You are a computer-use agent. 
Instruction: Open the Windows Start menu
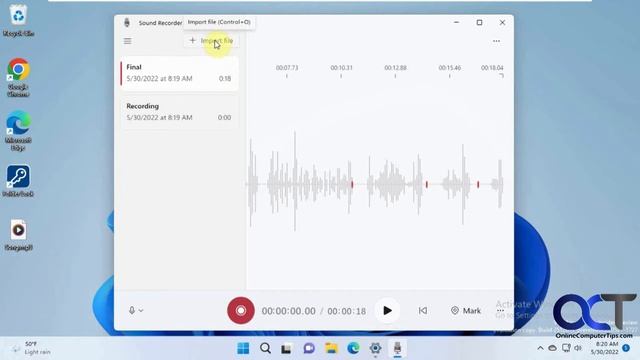(x=243, y=348)
